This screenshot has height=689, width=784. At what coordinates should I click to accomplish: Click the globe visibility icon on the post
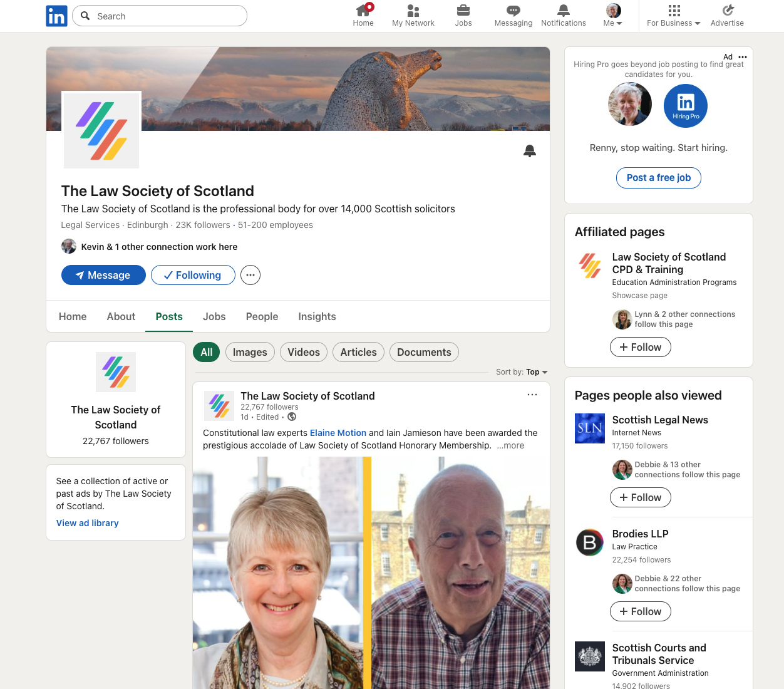(292, 417)
